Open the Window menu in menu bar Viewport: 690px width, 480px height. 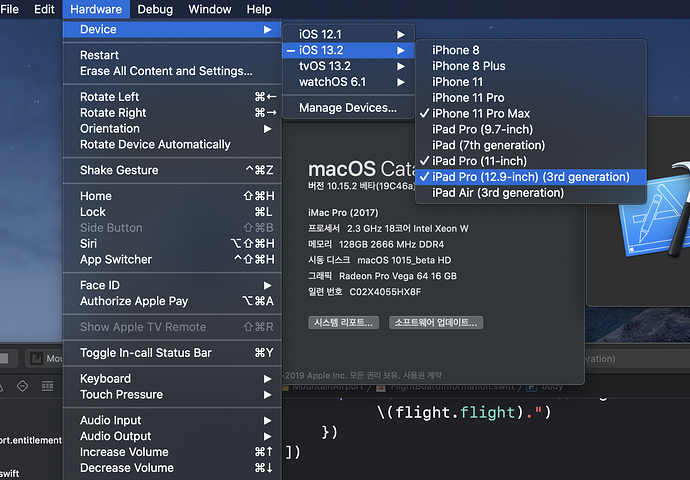coord(209,9)
